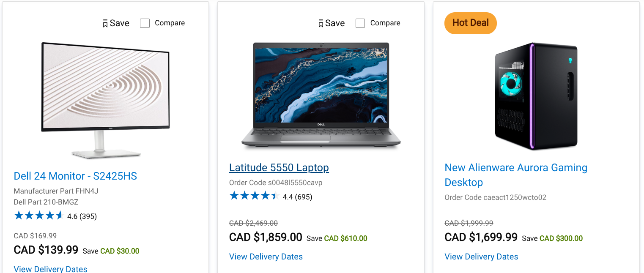Click the star rating on Latitude laptop

click(254, 196)
